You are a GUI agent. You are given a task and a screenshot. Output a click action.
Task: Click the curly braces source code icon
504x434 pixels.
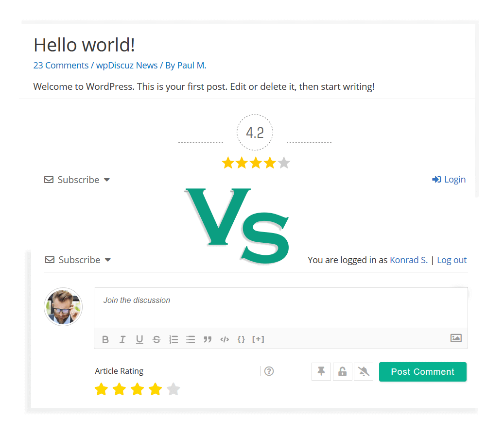coord(241,339)
